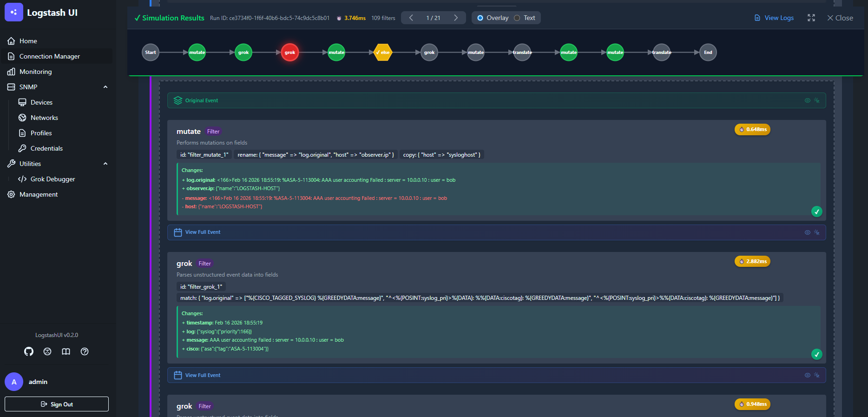Click the green check icon in mutate changes
868x417 pixels.
coord(816,212)
